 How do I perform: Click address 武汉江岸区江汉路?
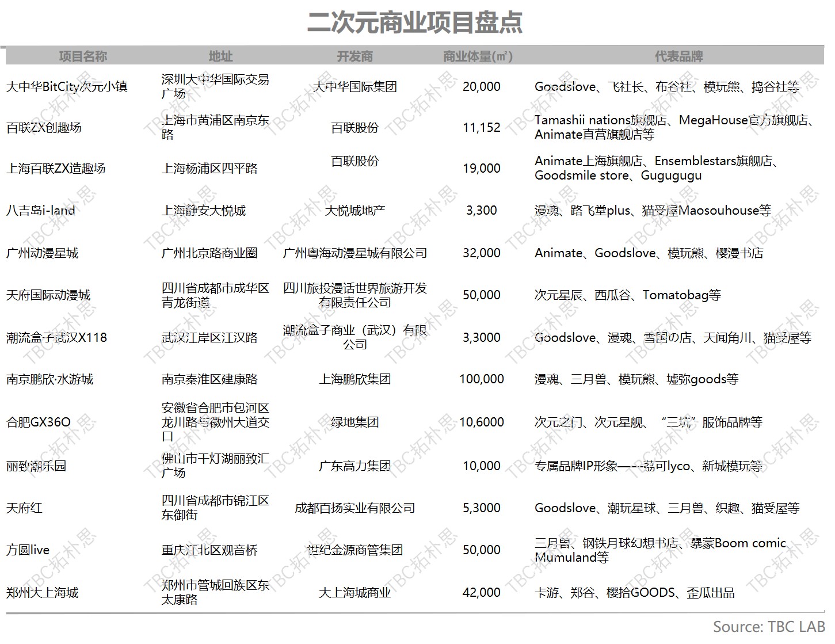coord(209,338)
